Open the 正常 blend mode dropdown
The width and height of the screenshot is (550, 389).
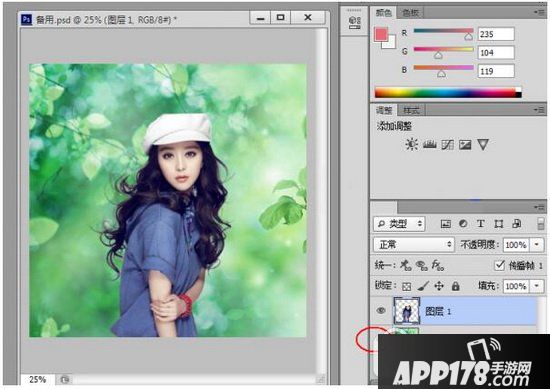(x=414, y=244)
